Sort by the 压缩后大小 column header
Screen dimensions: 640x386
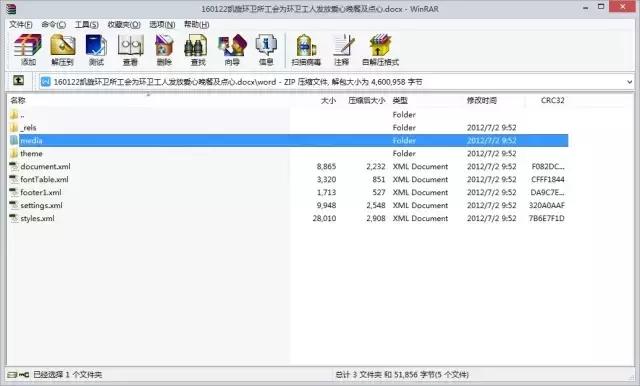(367, 100)
